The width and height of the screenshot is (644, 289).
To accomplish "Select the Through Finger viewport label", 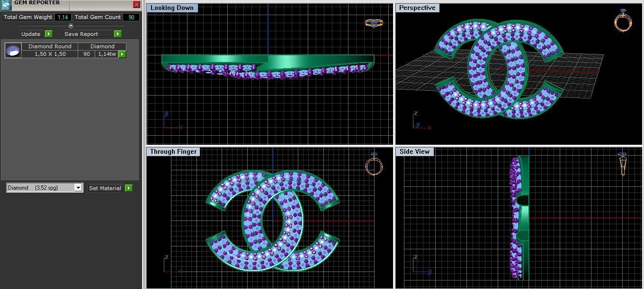I will [x=173, y=152].
